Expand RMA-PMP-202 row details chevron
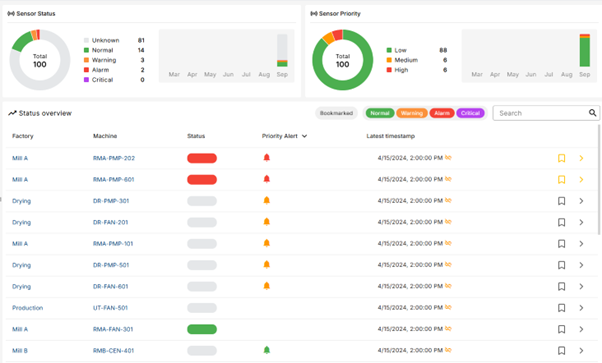 tap(581, 158)
